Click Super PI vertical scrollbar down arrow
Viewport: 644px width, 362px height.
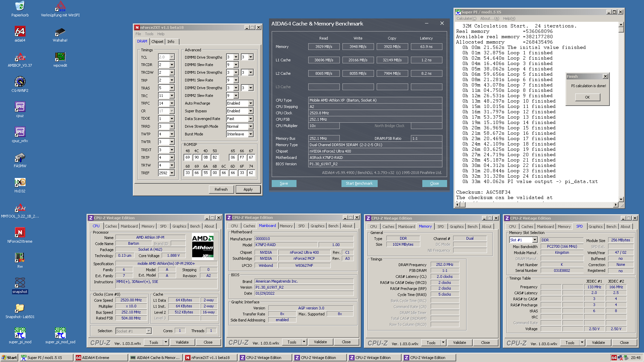[x=621, y=199]
